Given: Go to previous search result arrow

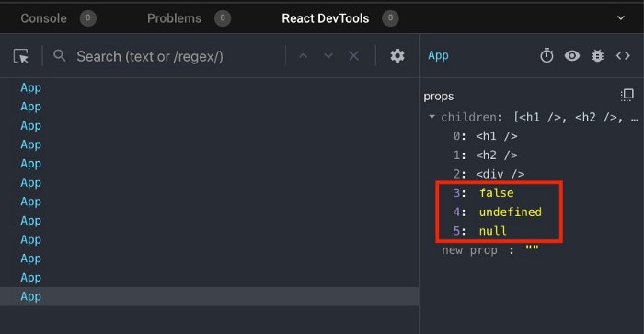Looking at the screenshot, I should (303, 55).
